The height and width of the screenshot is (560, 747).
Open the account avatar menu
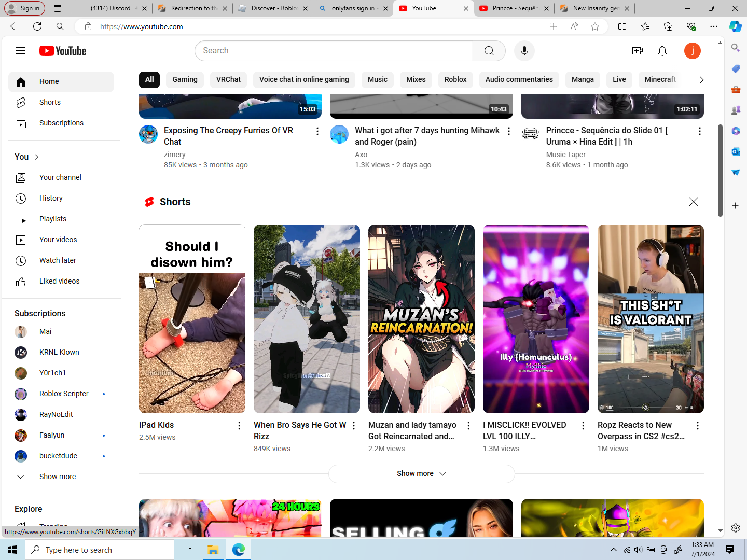click(x=693, y=51)
